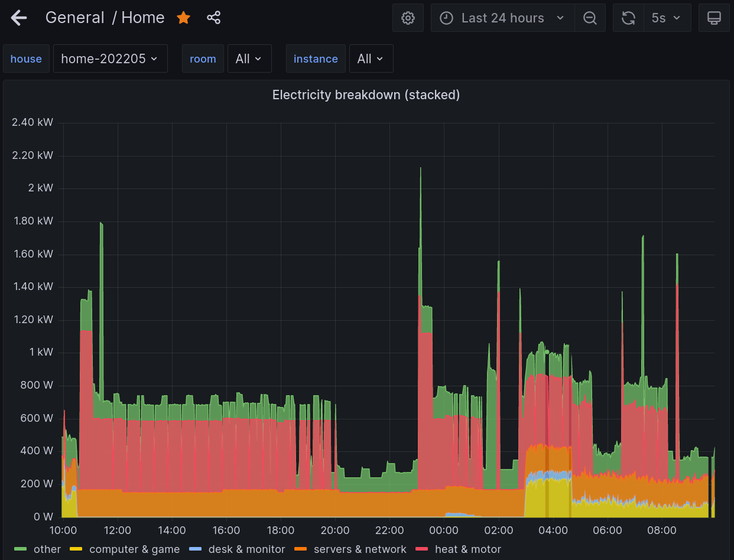This screenshot has width=734, height=560.
Task: Expand the instance variable dropdown
Action: point(371,58)
